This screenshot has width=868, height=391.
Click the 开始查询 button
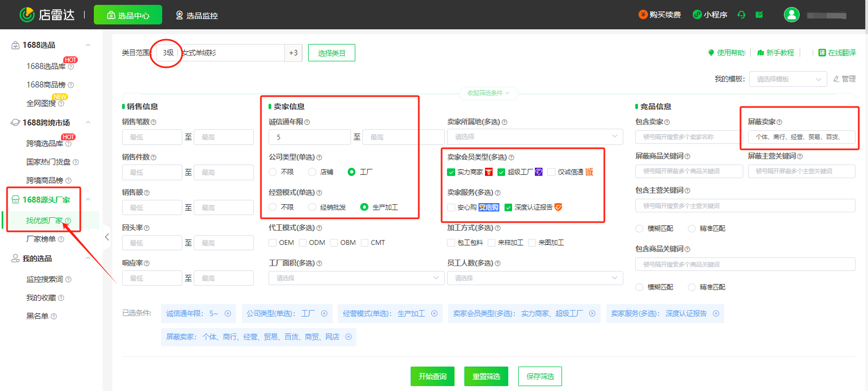pyautogui.click(x=432, y=376)
